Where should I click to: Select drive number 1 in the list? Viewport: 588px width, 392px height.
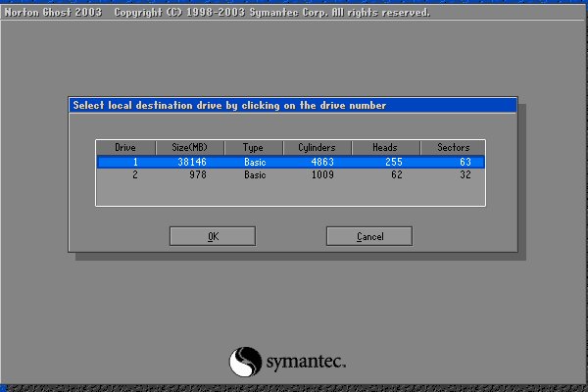click(125, 162)
